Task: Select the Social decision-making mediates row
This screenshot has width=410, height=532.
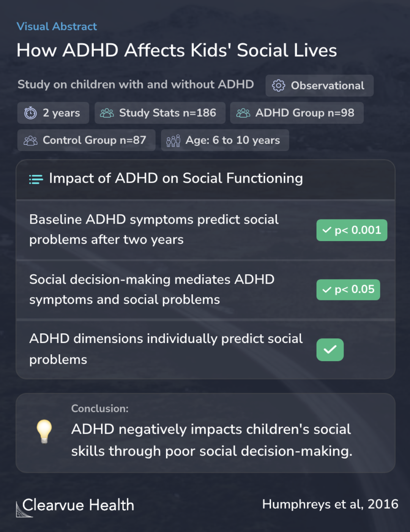Action: (x=205, y=290)
